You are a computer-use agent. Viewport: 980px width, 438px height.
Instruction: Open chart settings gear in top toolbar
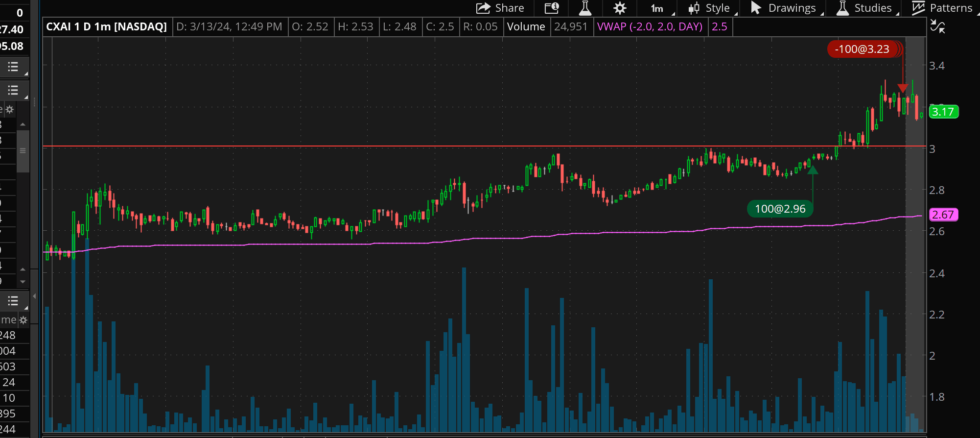point(620,8)
